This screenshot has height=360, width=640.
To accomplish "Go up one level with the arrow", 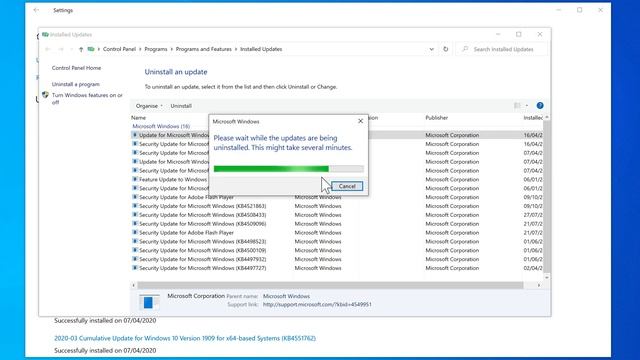I will (x=81, y=49).
